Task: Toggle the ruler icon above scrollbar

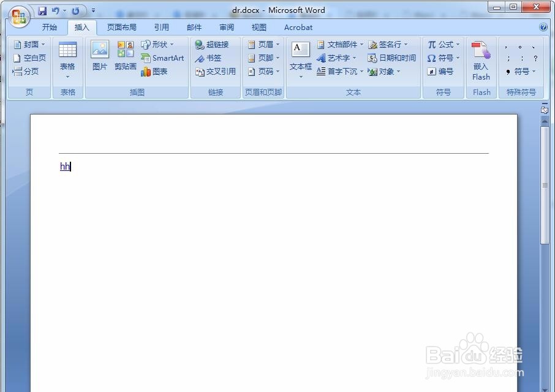Action: pos(545,110)
